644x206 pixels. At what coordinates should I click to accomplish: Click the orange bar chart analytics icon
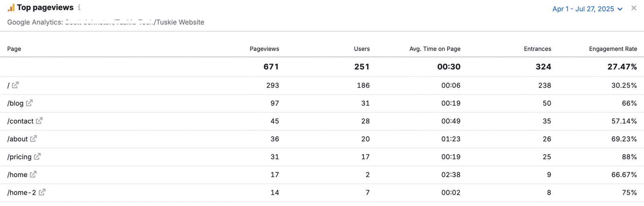click(x=11, y=8)
